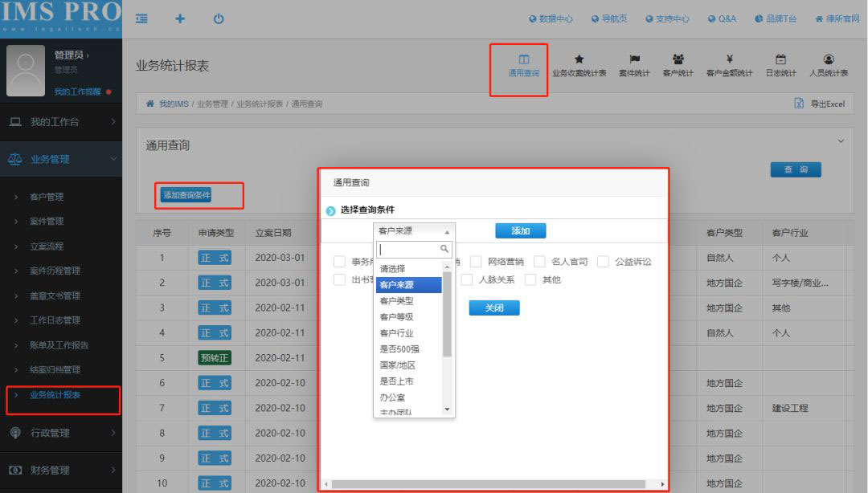Click the dropdown search input field
The width and height of the screenshot is (868, 493).
408,250
